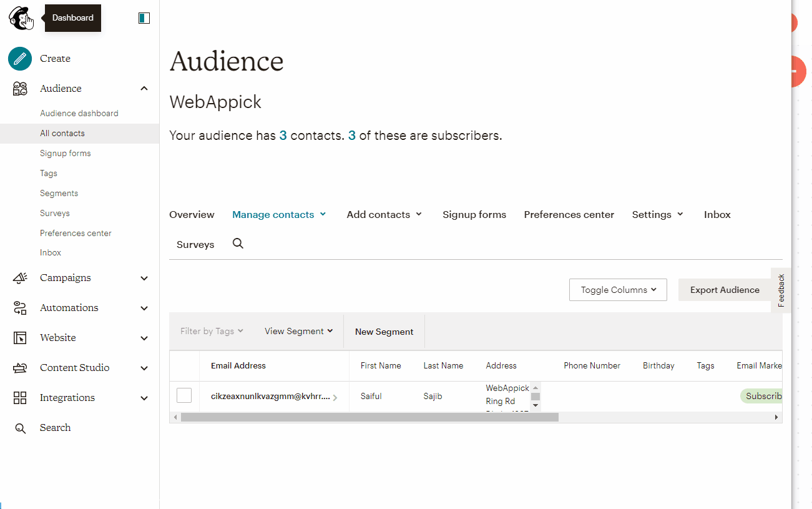Click the horizontal scrollbar of the contacts table
This screenshot has height=509, width=812.
coord(369,417)
